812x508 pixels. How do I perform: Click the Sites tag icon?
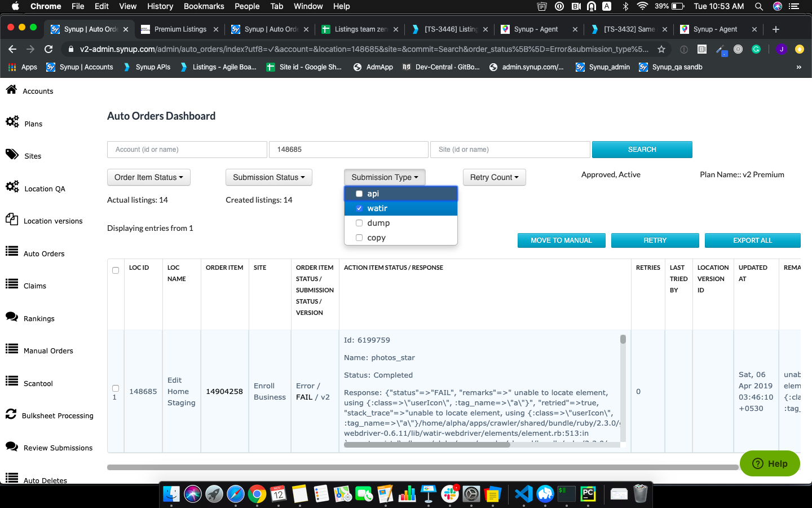coord(12,155)
